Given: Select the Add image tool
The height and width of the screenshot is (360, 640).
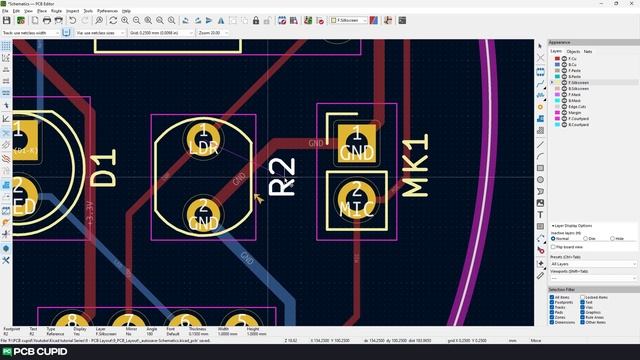Looking at the screenshot, I should click(540, 203).
